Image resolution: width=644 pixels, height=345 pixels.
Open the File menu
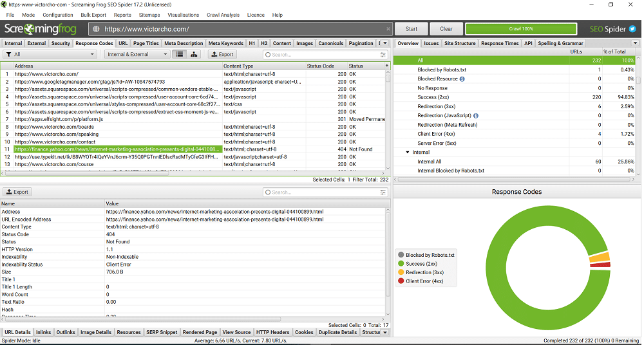pyautogui.click(x=10, y=15)
